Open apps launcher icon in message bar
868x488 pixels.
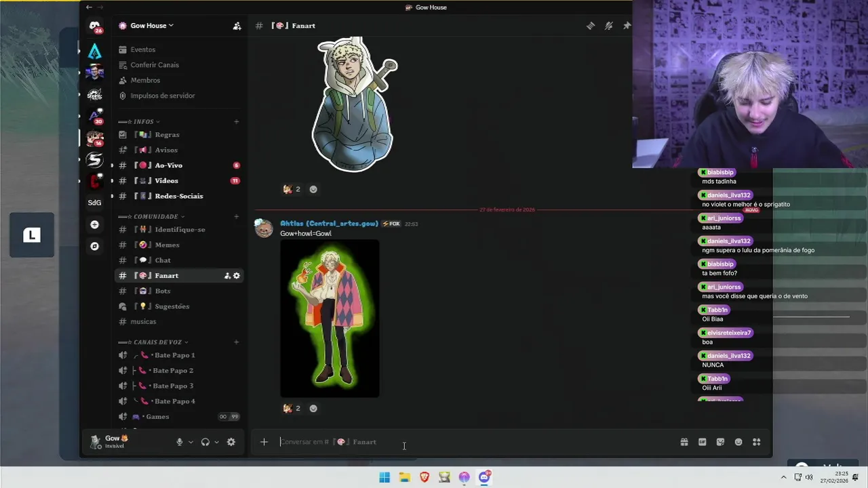pyautogui.click(x=757, y=442)
